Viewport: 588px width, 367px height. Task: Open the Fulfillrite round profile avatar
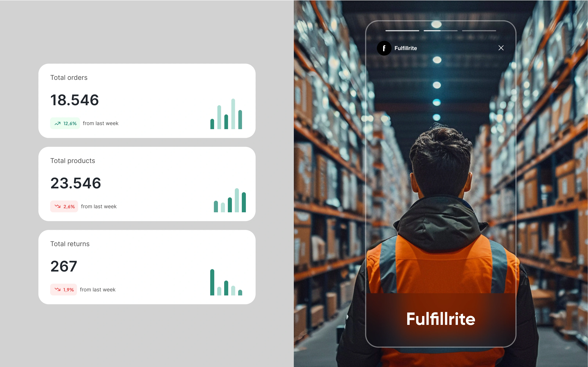pos(384,48)
